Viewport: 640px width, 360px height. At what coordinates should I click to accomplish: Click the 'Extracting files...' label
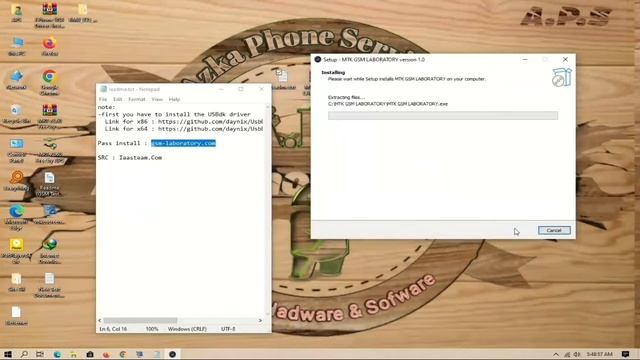pos(346,97)
